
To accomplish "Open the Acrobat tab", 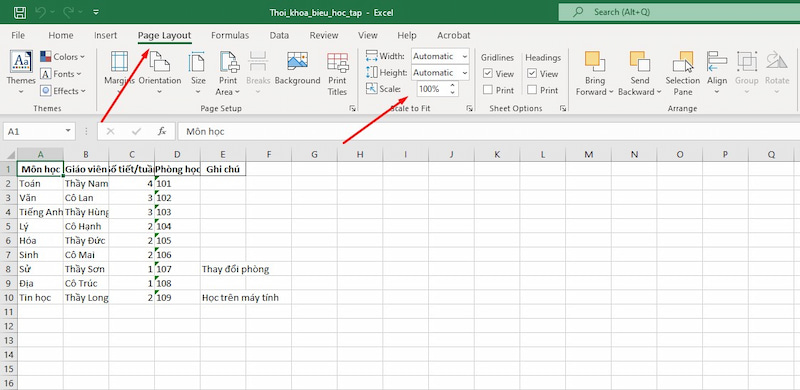I will 454,35.
